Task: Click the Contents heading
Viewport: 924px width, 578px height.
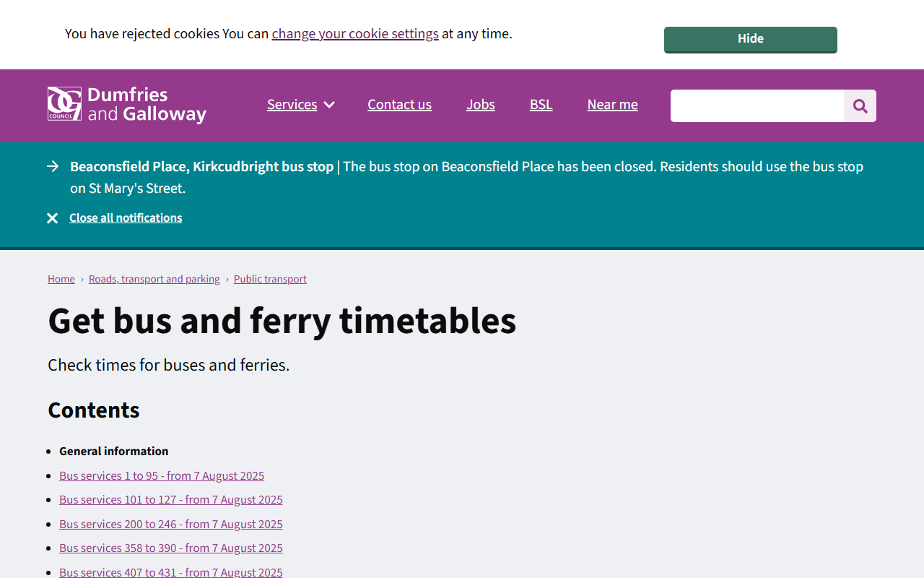Action: point(94,410)
